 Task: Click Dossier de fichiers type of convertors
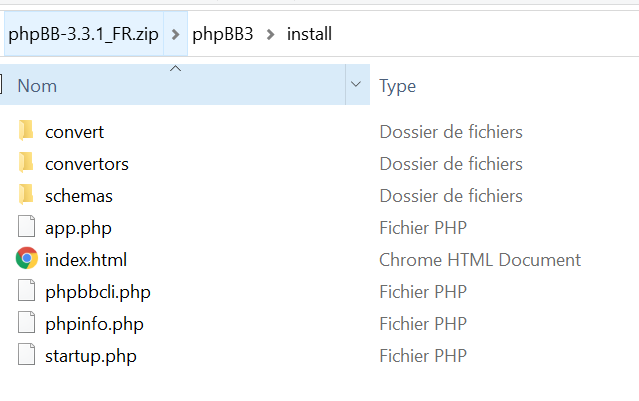[451, 163]
